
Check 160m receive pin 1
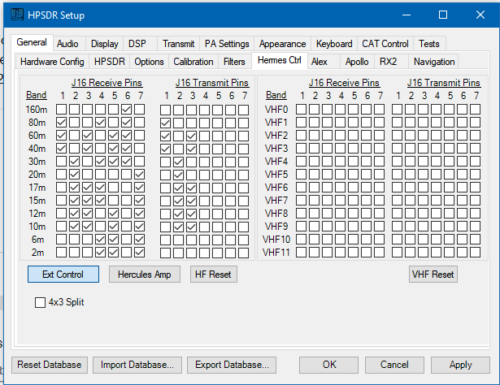[61, 109]
